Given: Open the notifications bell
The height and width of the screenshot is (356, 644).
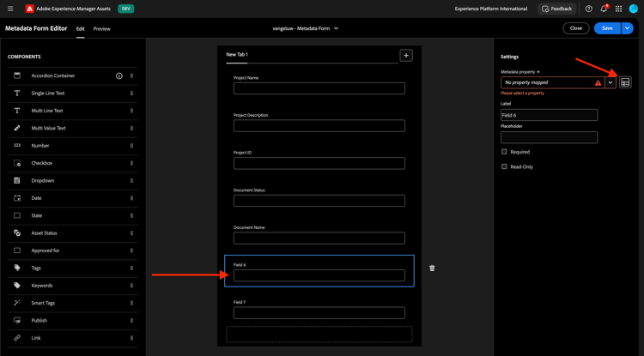Looking at the screenshot, I should click(604, 9).
